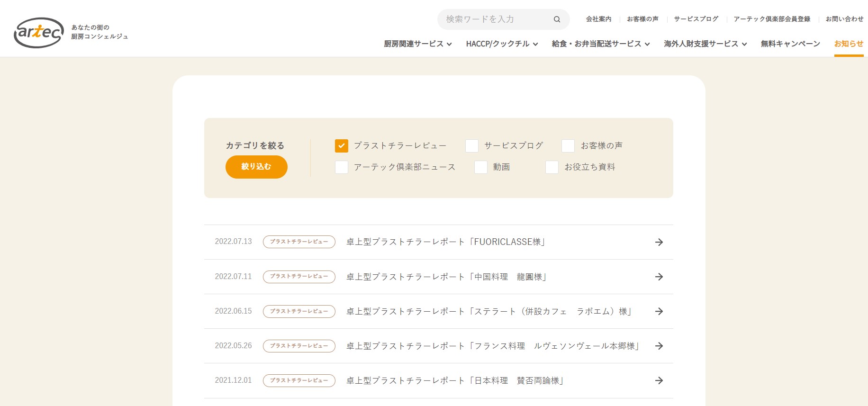Expand the 海外人財支援サービス menu

click(x=705, y=44)
